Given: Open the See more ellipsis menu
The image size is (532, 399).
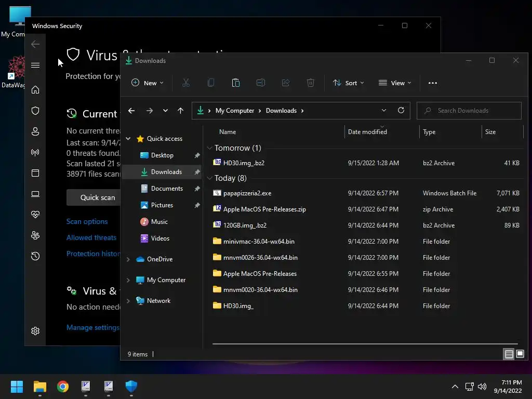Looking at the screenshot, I should (x=433, y=83).
